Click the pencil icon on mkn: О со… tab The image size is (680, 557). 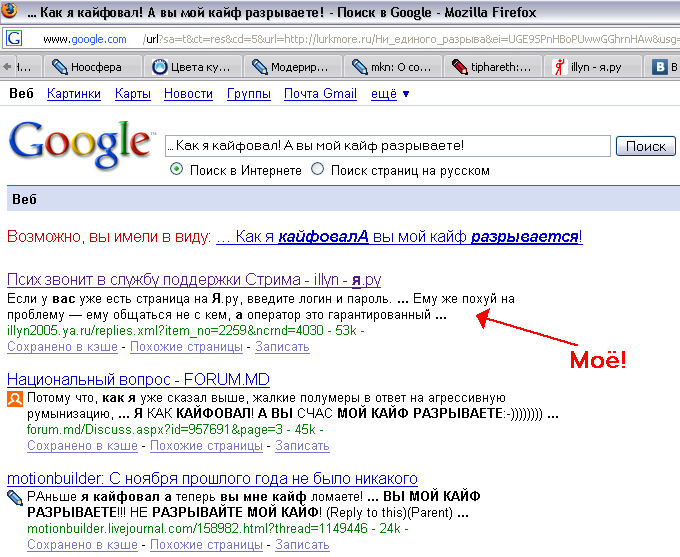360,67
